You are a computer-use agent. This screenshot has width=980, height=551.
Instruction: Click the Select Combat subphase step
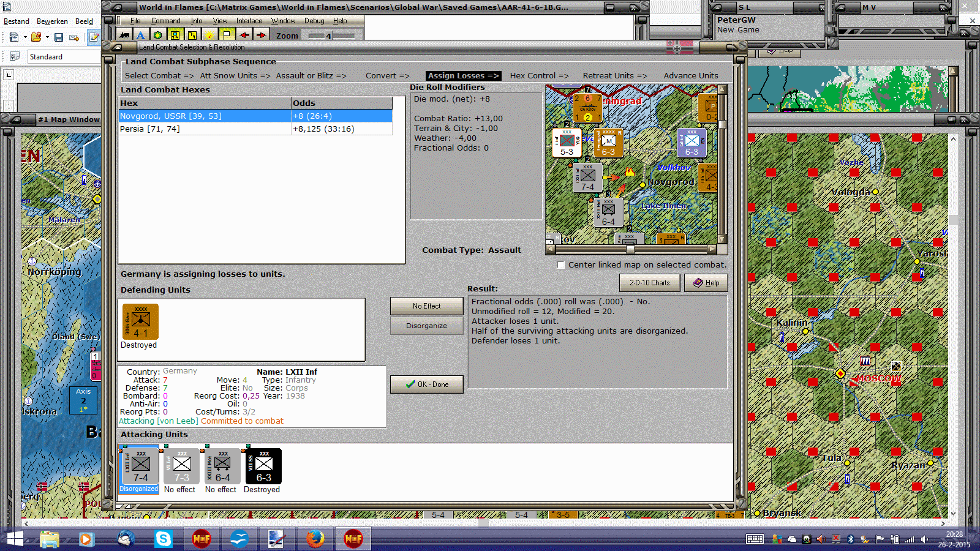pos(159,76)
